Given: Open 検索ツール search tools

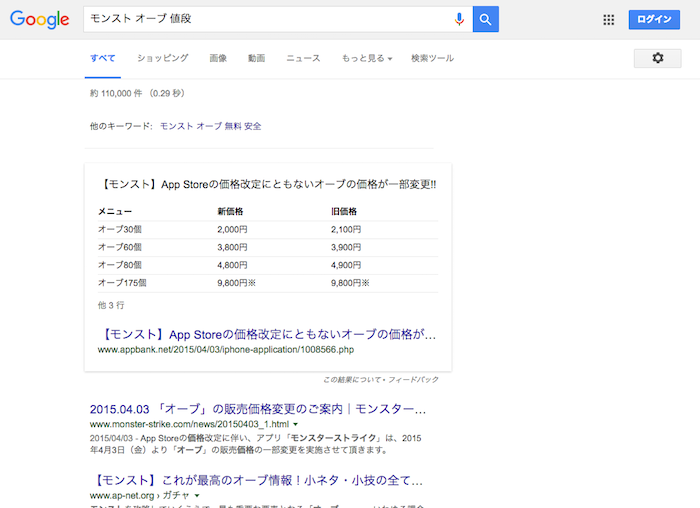Looking at the screenshot, I should pos(432,58).
